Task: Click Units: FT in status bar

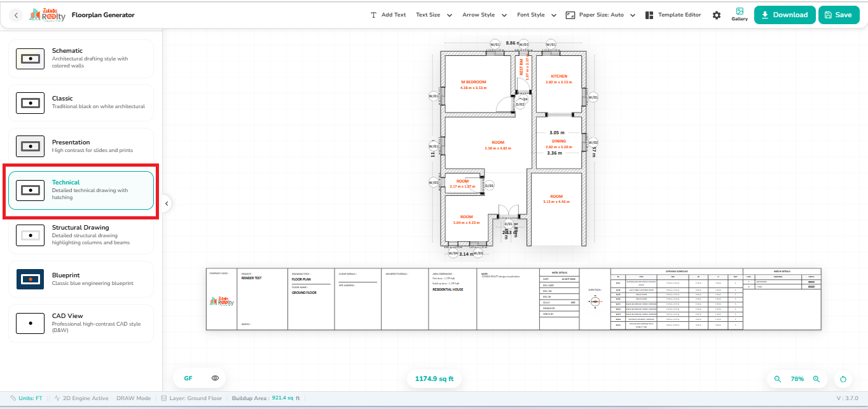Action: pyautogui.click(x=27, y=398)
